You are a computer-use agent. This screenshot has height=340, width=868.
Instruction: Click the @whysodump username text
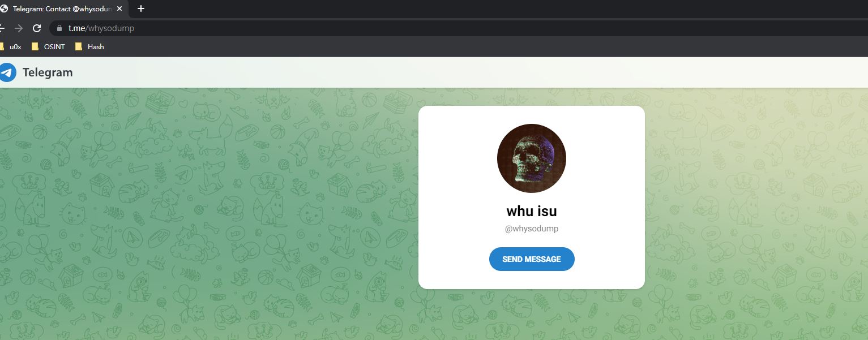click(532, 229)
